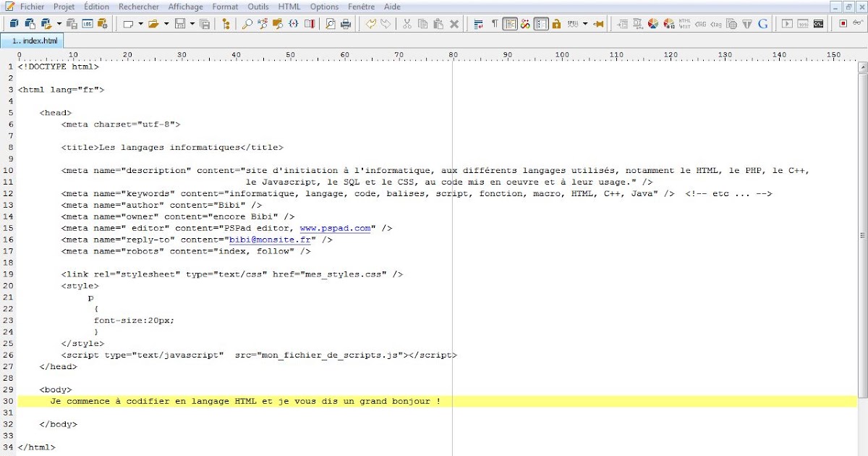Click the scrollbar up arrow
The height and width of the screenshot is (456, 868).
(x=861, y=67)
